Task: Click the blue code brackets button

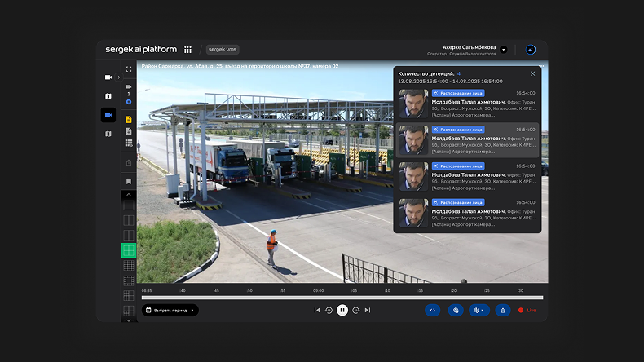Action: click(432, 310)
